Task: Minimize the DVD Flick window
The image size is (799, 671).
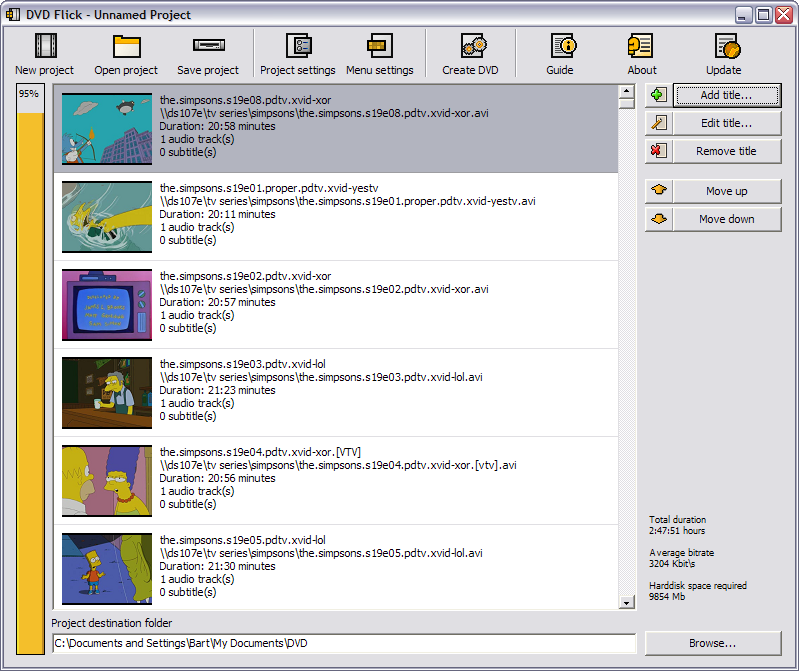Action: tap(743, 15)
